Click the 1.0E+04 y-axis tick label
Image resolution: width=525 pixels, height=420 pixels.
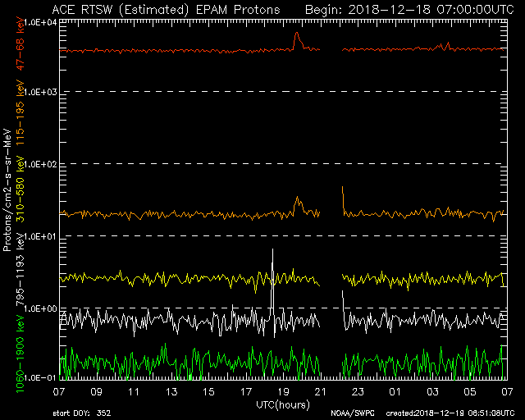click(x=39, y=22)
